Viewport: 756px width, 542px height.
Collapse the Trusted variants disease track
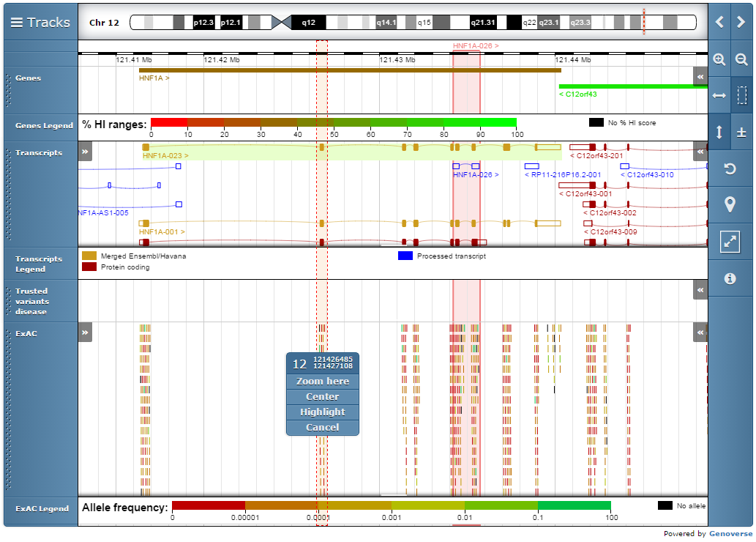(700, 289)
